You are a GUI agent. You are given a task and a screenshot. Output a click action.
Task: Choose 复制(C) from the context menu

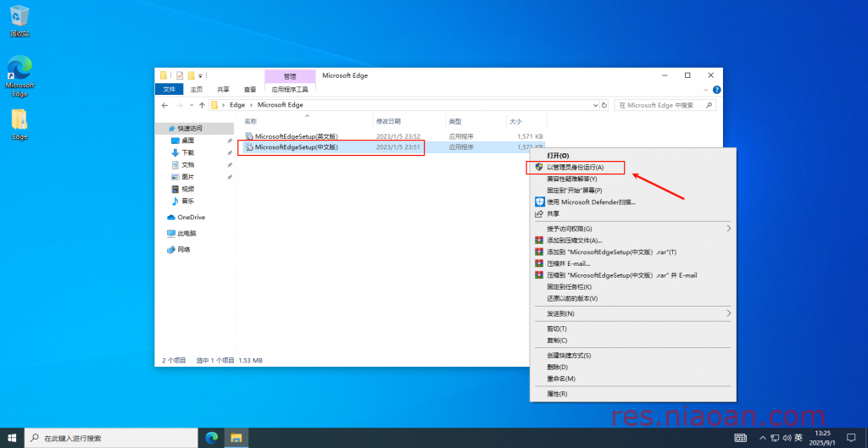coord(632,340)
